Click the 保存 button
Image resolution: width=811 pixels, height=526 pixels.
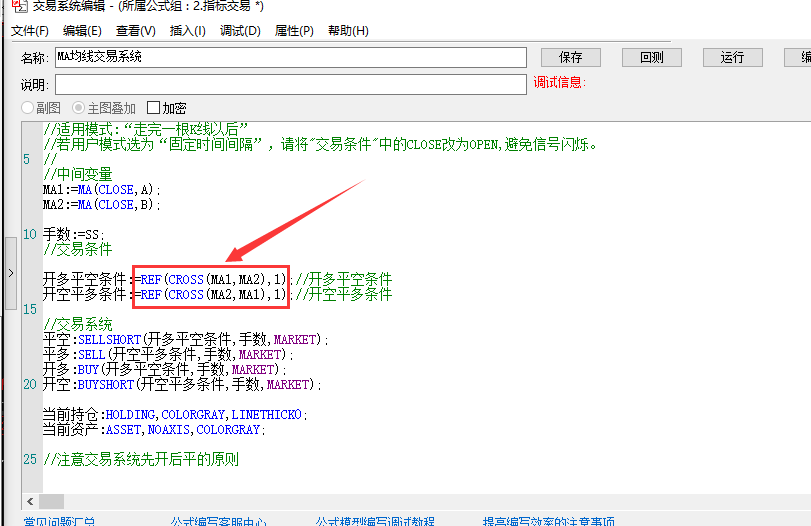[x=570, y=57]
